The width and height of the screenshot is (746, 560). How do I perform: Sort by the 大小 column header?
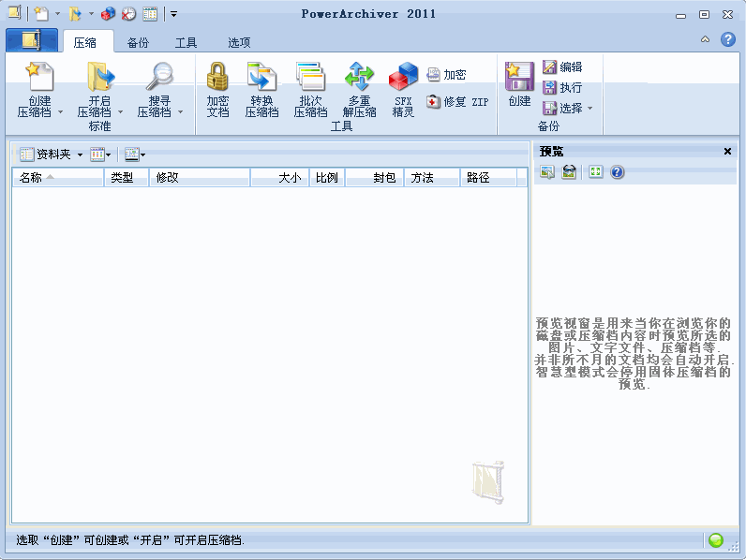coord(279,177)
